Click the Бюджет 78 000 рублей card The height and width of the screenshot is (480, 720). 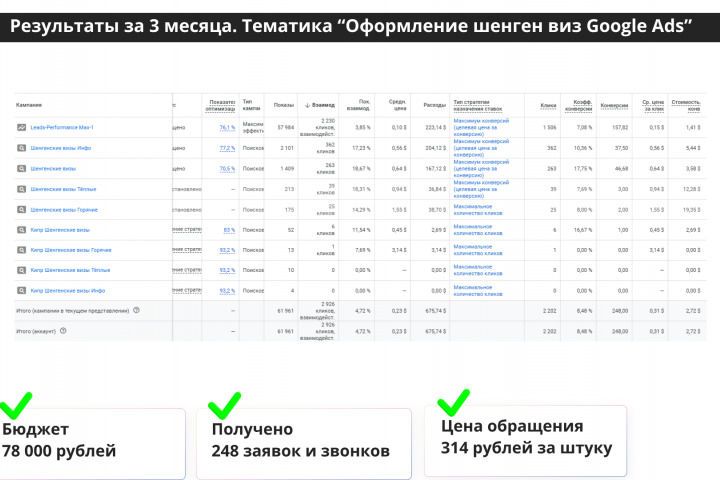(92, 443)
